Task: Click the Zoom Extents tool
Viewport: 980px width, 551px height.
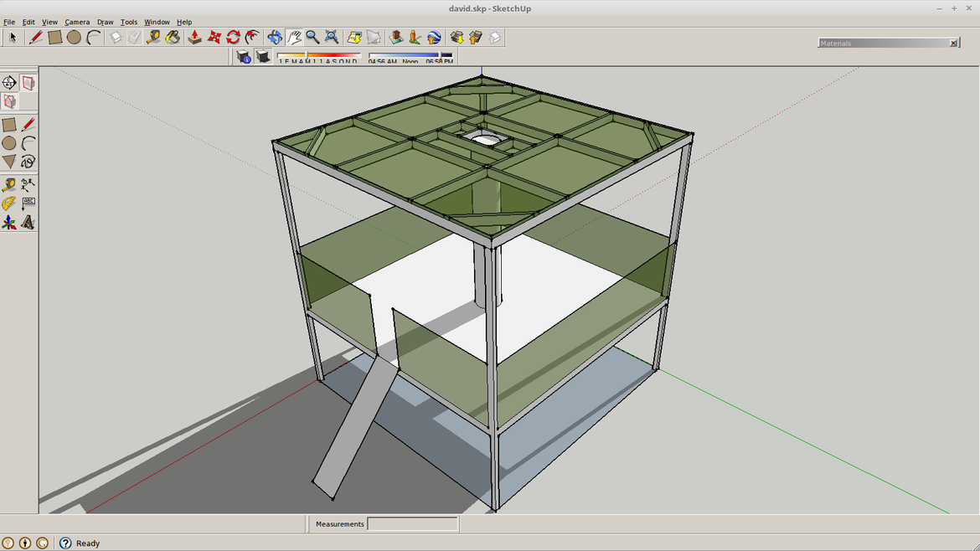Action: 332,37
